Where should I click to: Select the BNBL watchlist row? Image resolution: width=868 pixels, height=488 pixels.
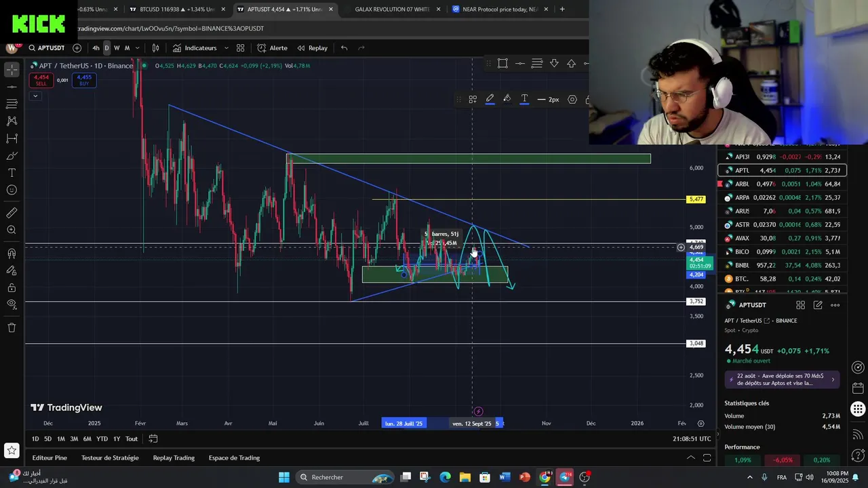tap(783, 265)
